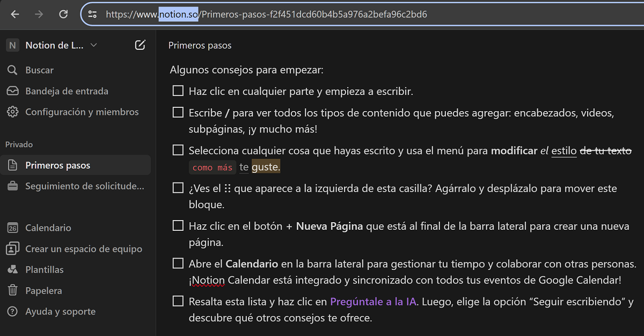
Task: Click the red 'como más' code text
Action: (x=213, y=167)
